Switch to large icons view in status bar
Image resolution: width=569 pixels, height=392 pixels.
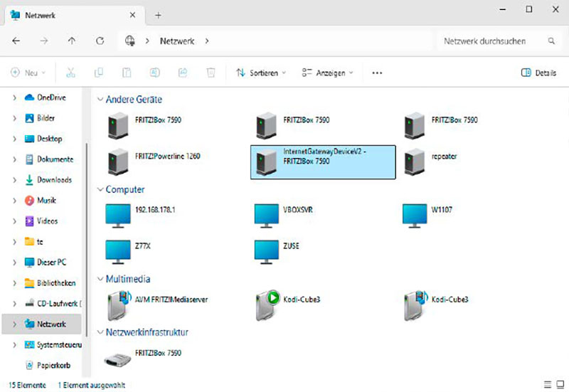(560, 384)
